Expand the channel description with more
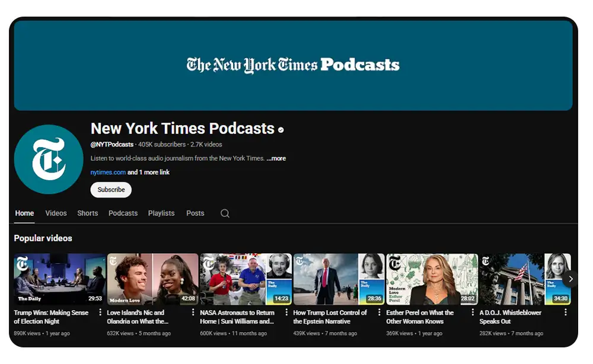The image size is (593, 364). click(x=276, y=158)
